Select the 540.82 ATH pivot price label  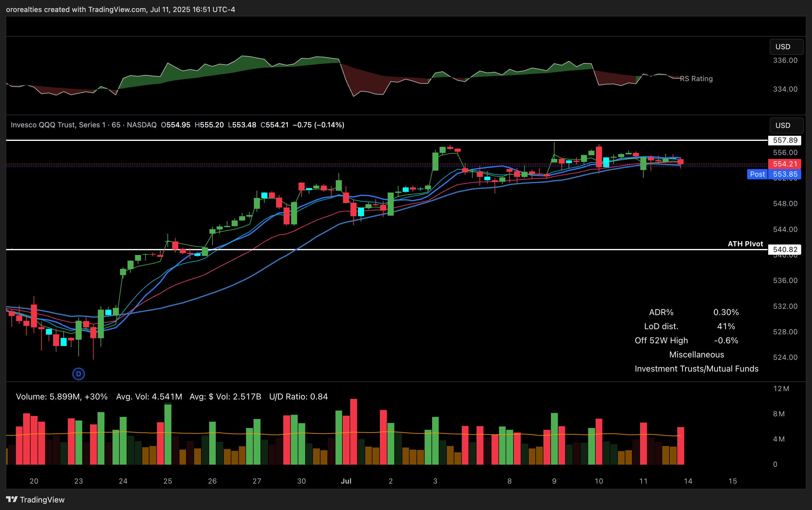(x=785, y=250)
